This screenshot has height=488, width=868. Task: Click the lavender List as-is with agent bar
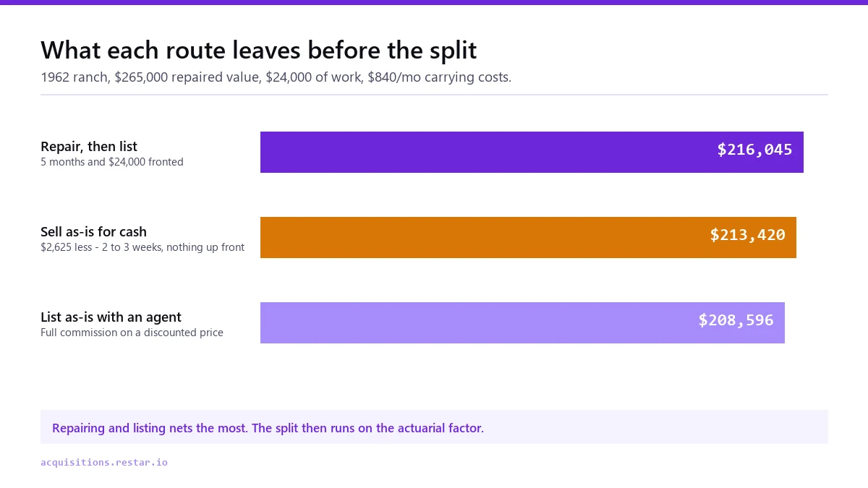tap(522, 322)
